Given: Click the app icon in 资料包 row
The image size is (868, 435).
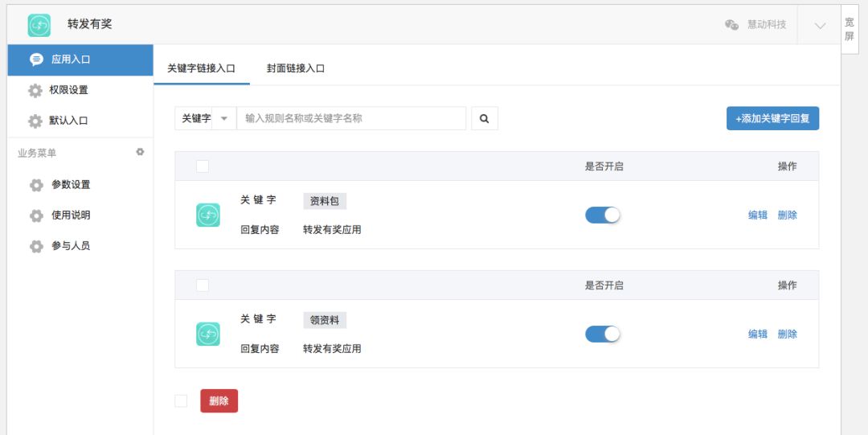Looking at the screenshot, I should 208,215.
